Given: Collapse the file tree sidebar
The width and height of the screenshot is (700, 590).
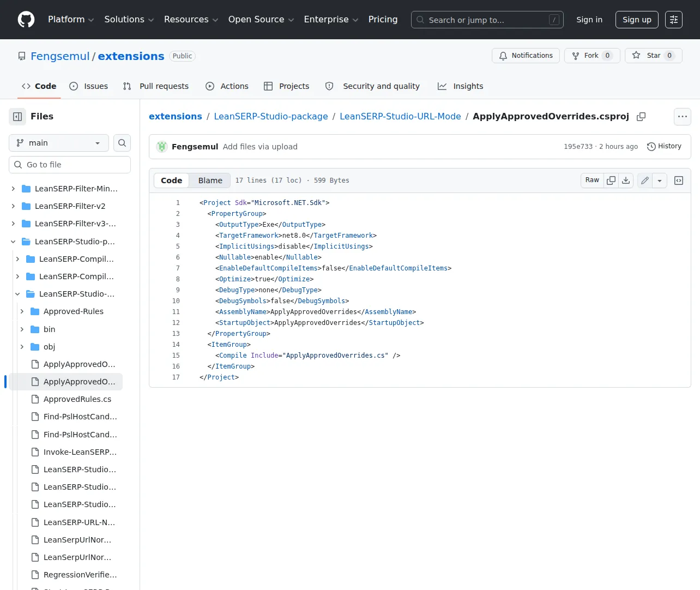Looking at the screenshot, I should pos(17,117).
